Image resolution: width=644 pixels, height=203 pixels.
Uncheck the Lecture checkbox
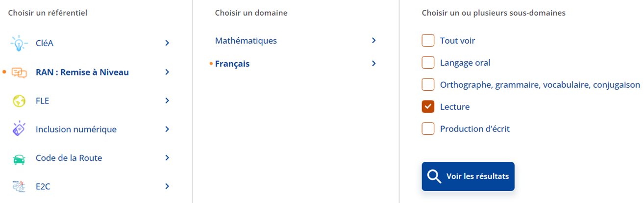pyautogui.click(x=428, y=106)
